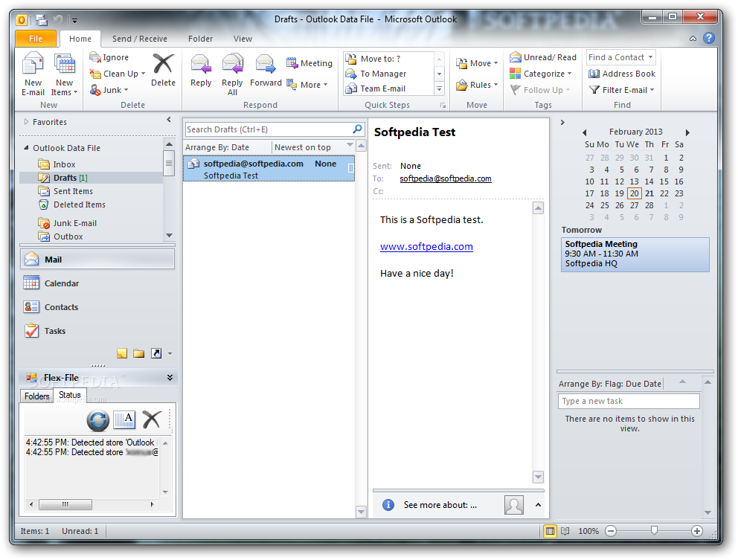738x560 pixels.
Task: Collapse the Outlook Data File tree
Action: tap(26, 148)
